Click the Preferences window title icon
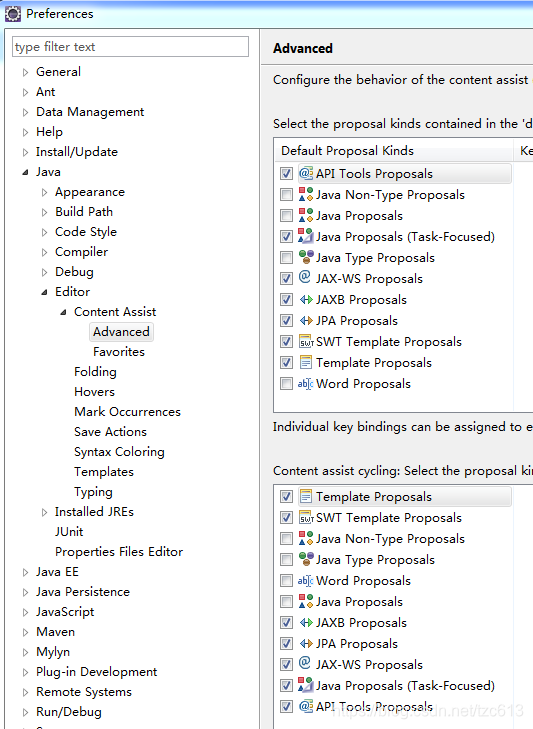Viewport: 533px width, 729px height. (x=13, y=14)
